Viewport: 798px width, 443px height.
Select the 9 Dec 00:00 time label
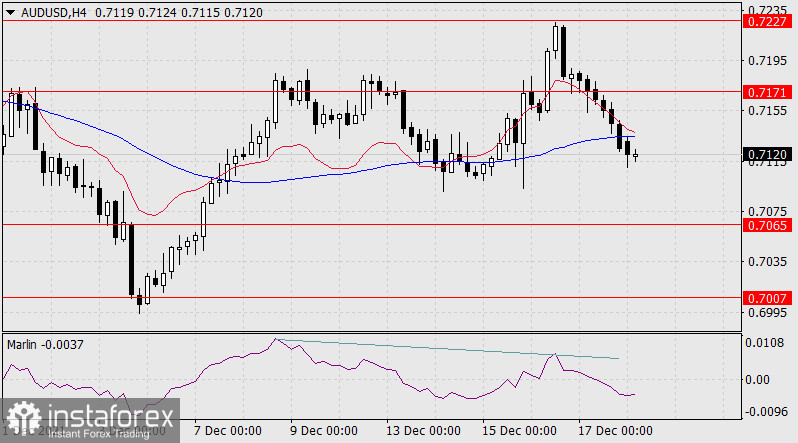tap(324, 431)
